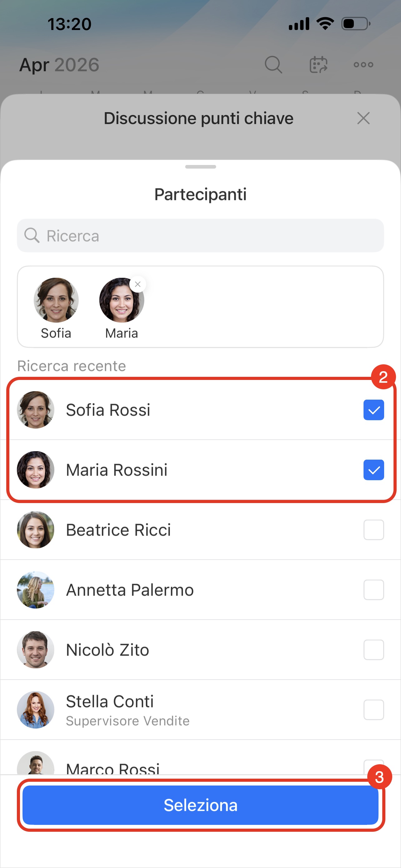
Task: Tap the sheet drag handle above Partecipanti
Action: pos(200,167)
